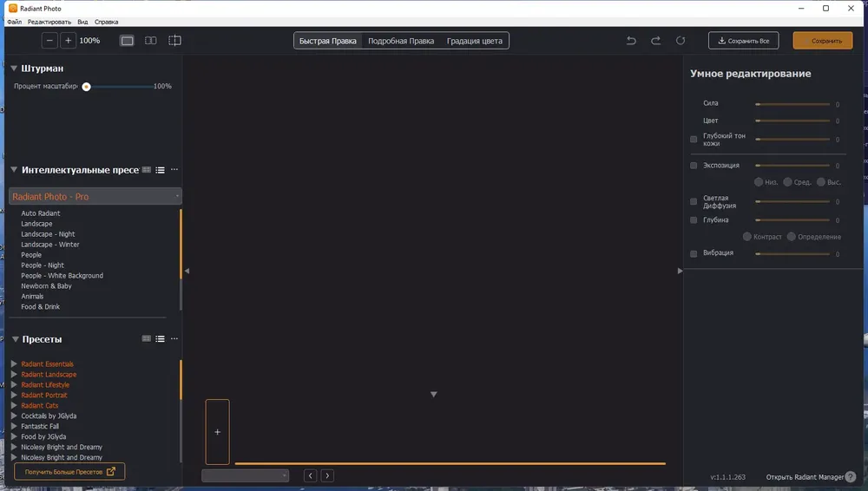Redo the last edit
This screenshot has height=491, width=868.
[x=655, y=41]
